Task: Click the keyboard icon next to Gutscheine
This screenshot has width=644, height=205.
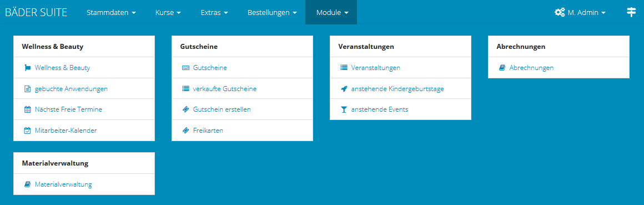Action: tap(185, 68)
